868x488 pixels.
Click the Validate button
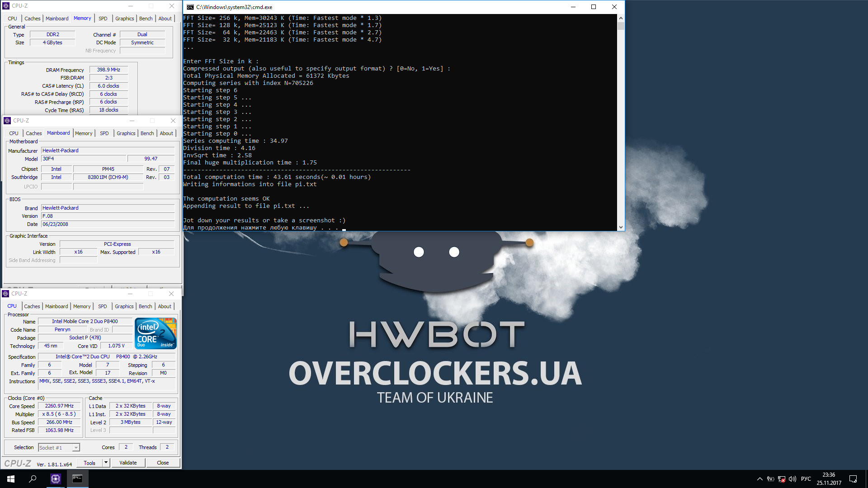[x=128, y=463]
